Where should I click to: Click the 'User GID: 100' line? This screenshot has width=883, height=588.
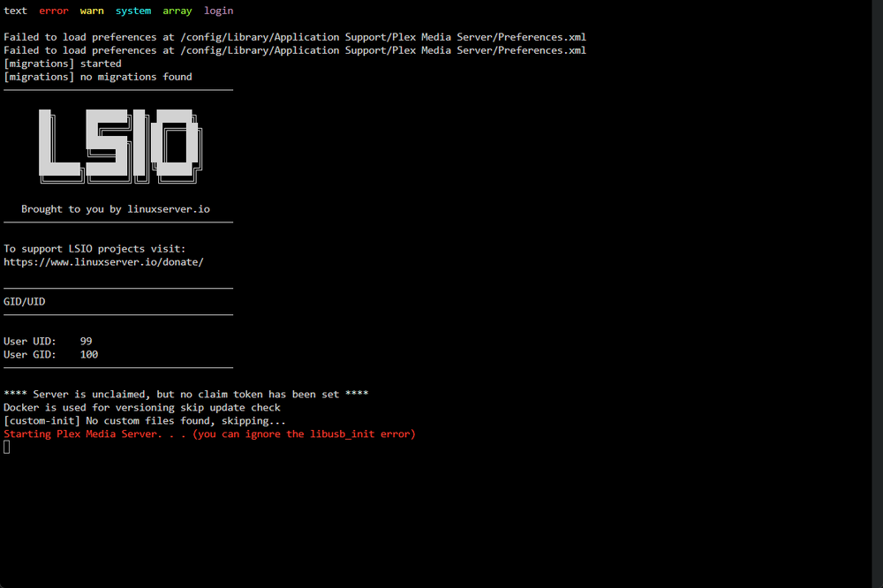tap(50, 355)
